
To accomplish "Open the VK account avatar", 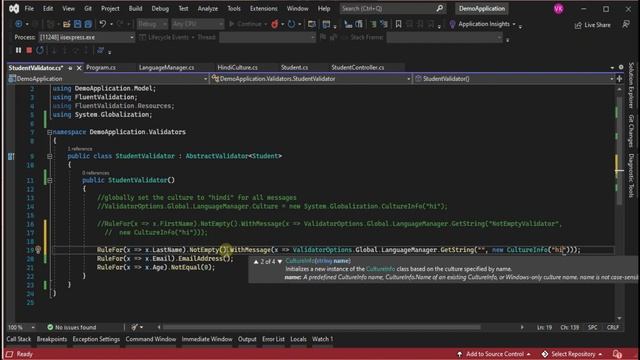I will tap(559, 9).
